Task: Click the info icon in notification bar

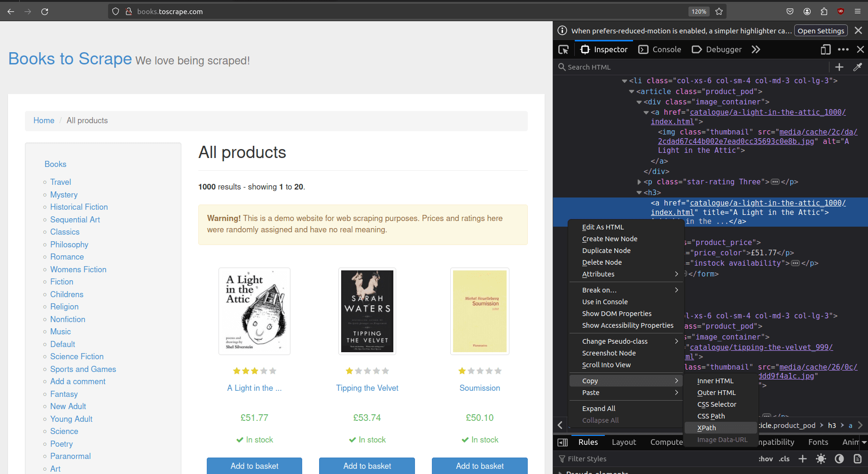Action: pos(562,31)
